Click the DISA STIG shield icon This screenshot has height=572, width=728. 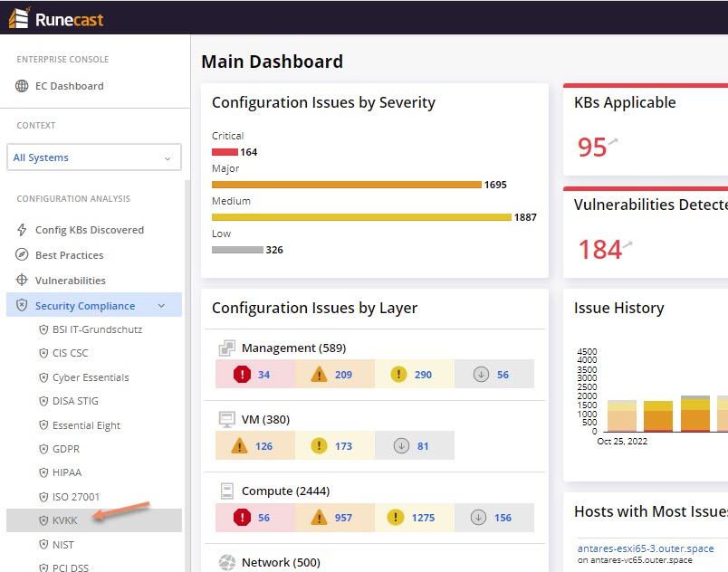[43, 401]
